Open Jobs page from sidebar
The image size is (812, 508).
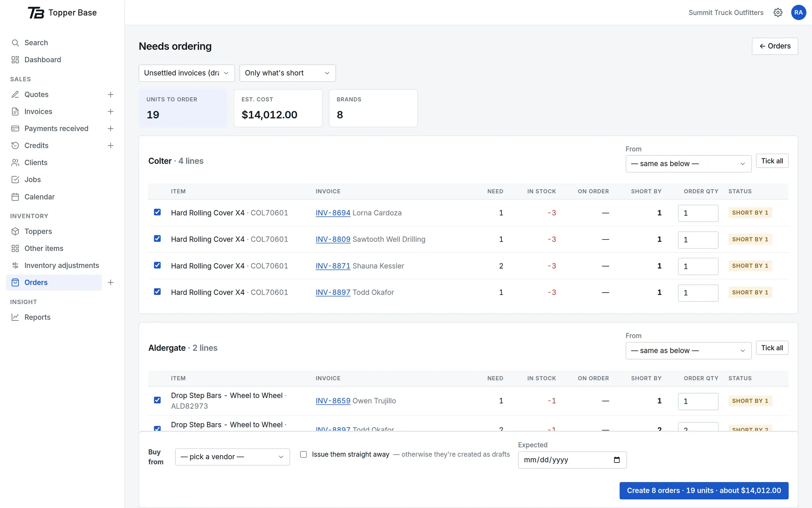tap(32, 179)
